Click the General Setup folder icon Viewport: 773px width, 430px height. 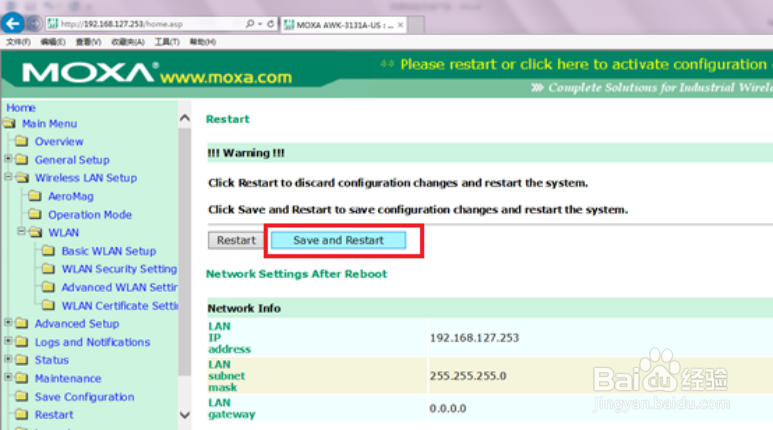click(22, 160)
